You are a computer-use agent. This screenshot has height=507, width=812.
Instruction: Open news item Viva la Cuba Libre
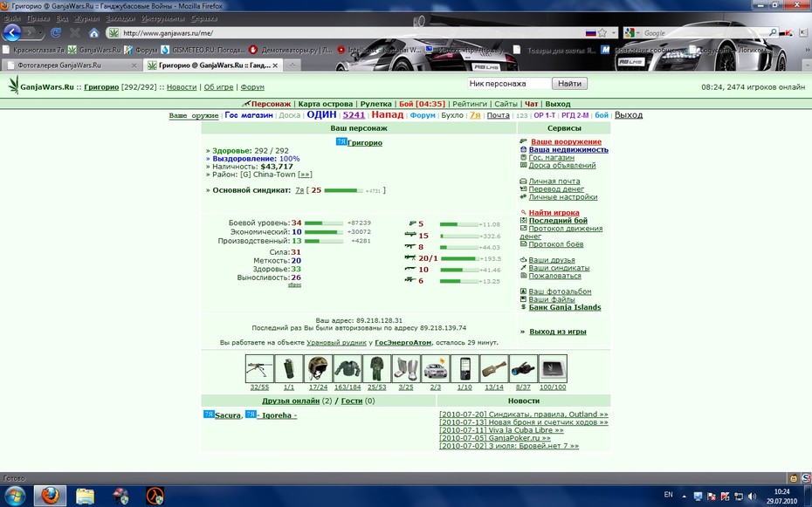[501, 430]
